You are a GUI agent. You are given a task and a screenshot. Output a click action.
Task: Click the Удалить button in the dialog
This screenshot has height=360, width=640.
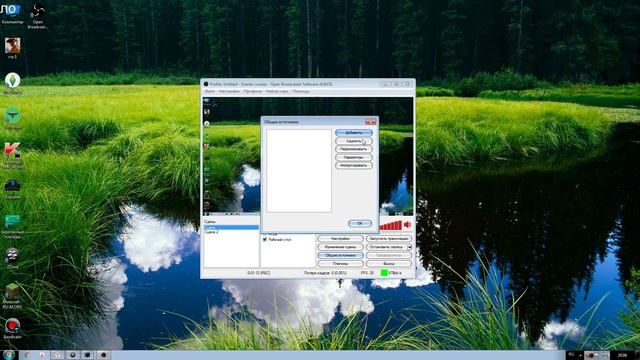[354, 141]
